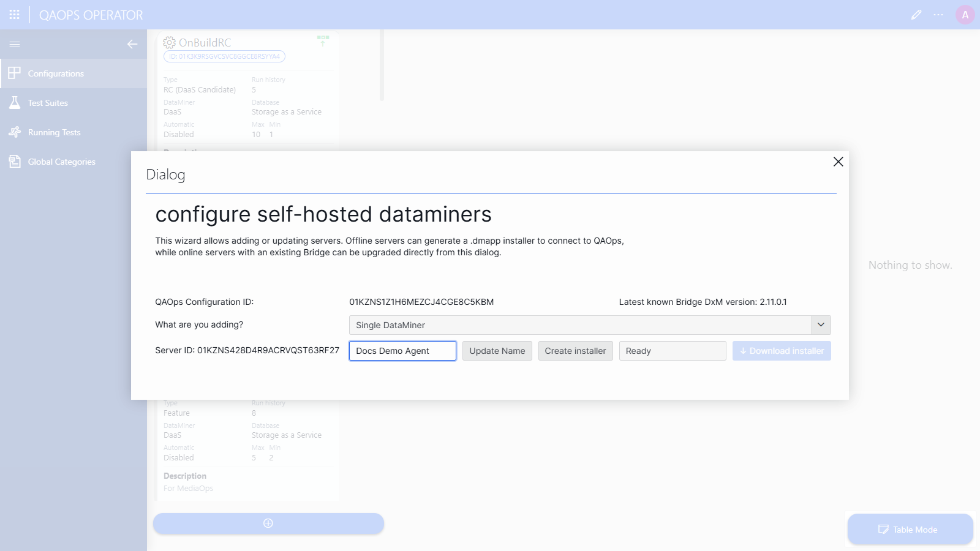
Task: Click the green status icon on OnBuildRC card
Action: coord(323,40)
